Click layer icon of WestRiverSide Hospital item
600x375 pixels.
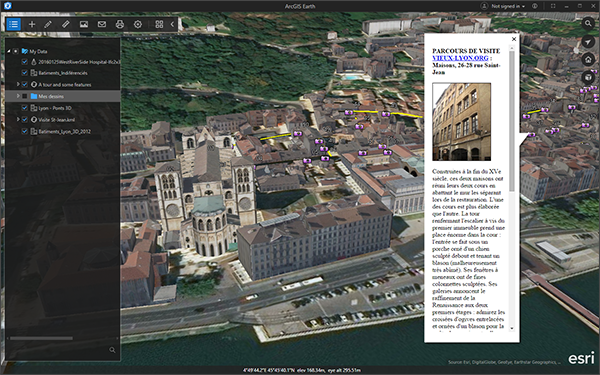tap(34, 62)
